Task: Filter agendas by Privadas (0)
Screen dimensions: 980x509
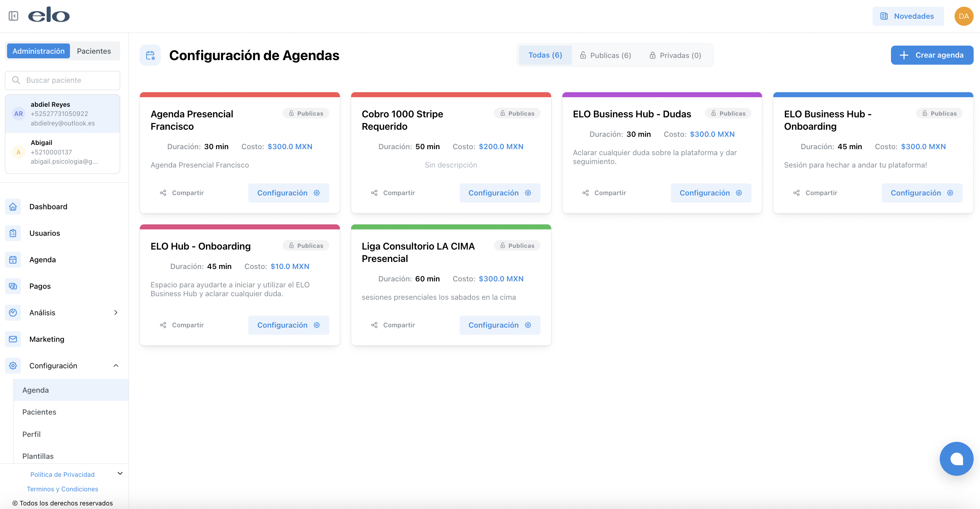Action: [675, 55]
